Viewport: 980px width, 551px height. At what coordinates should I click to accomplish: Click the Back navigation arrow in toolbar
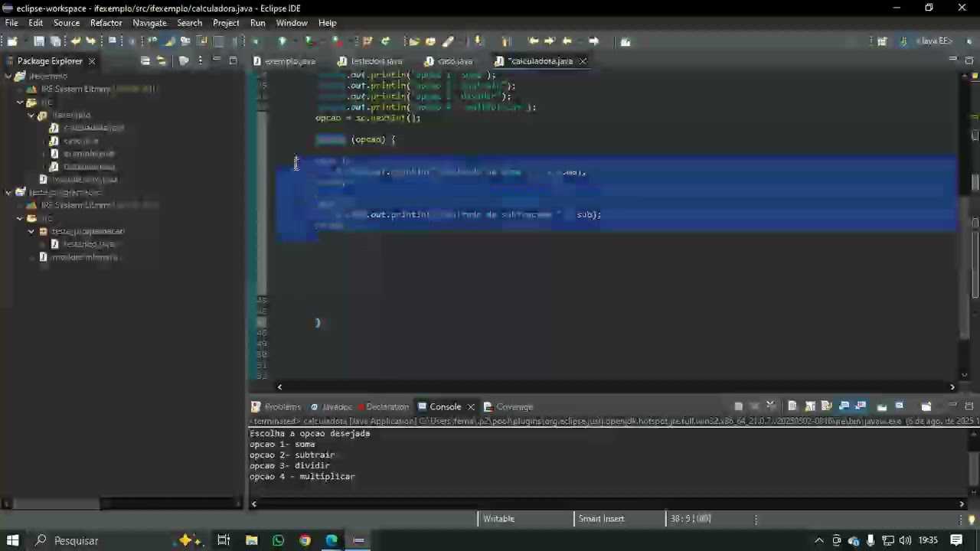567,41
